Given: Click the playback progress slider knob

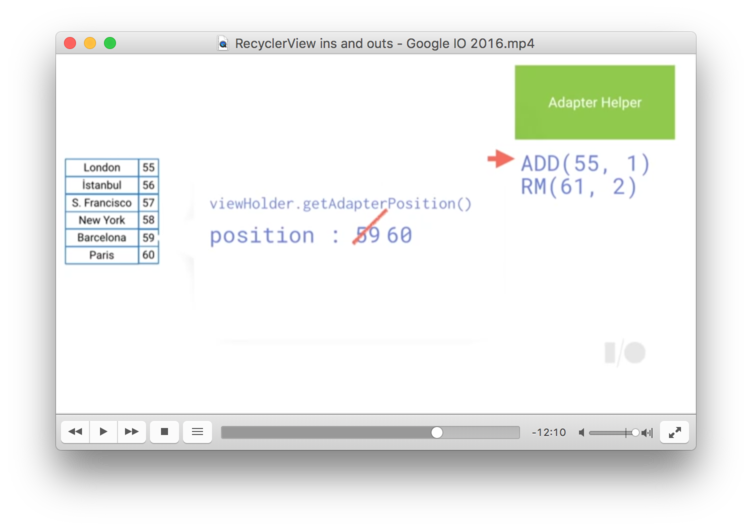Looking at the screenshot, I should (436, 432).
